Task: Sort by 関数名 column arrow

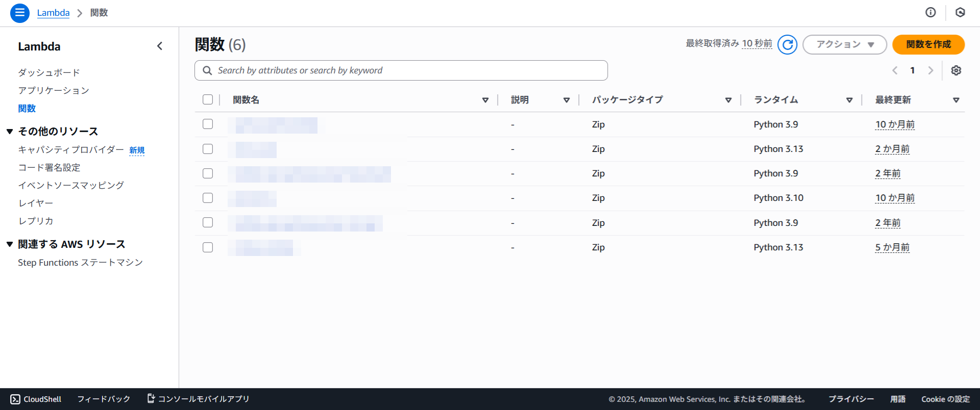Action: (485, 100)
